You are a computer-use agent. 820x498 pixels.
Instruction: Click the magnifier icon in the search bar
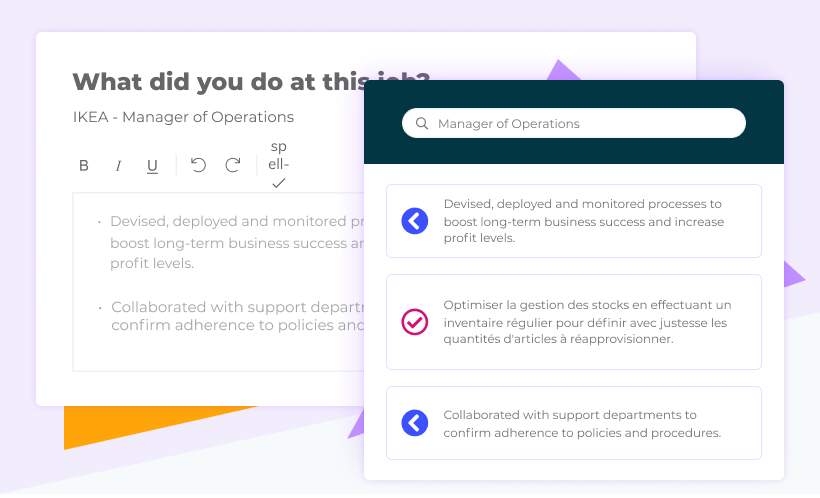[422, 123]
